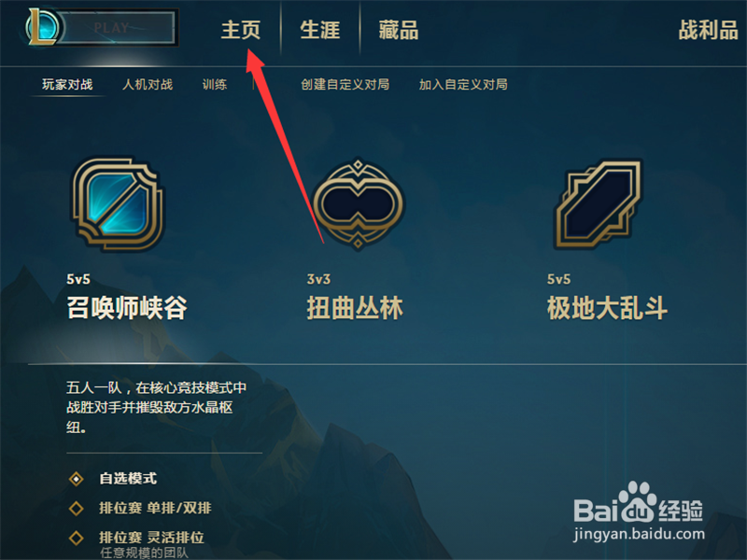Click the PLAY button

[x=115, y=28]
